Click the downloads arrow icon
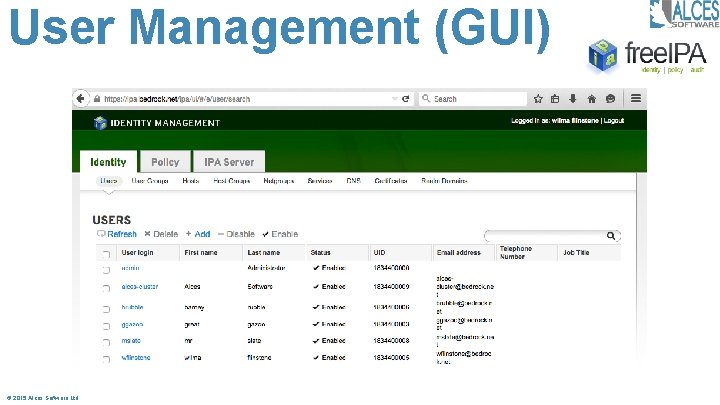The height and width of the screenshot is (405, 720). [x=573, y=99]
